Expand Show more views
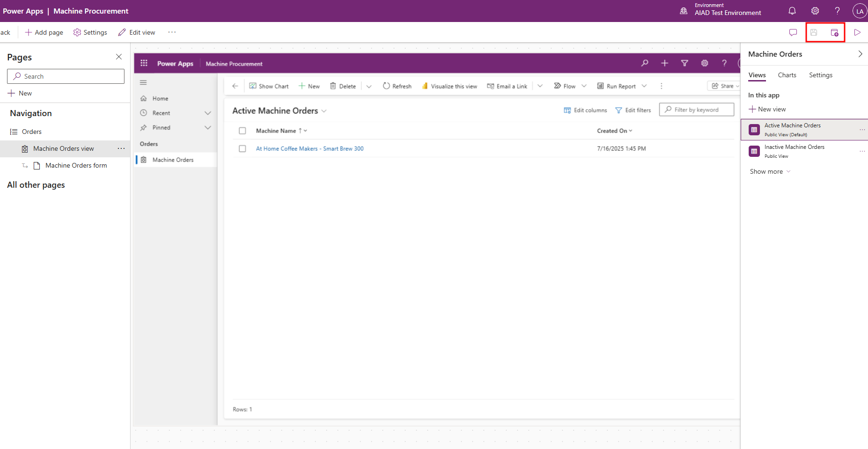The height and width of the screenshot is (449, 868). tap(770, 171)
